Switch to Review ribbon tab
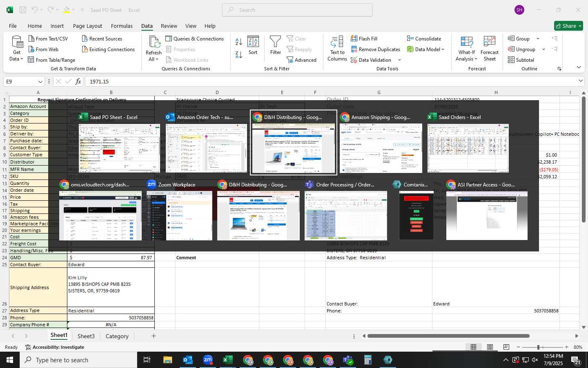The width and height of the screenshot is (588, 368). tap(169, 26)
